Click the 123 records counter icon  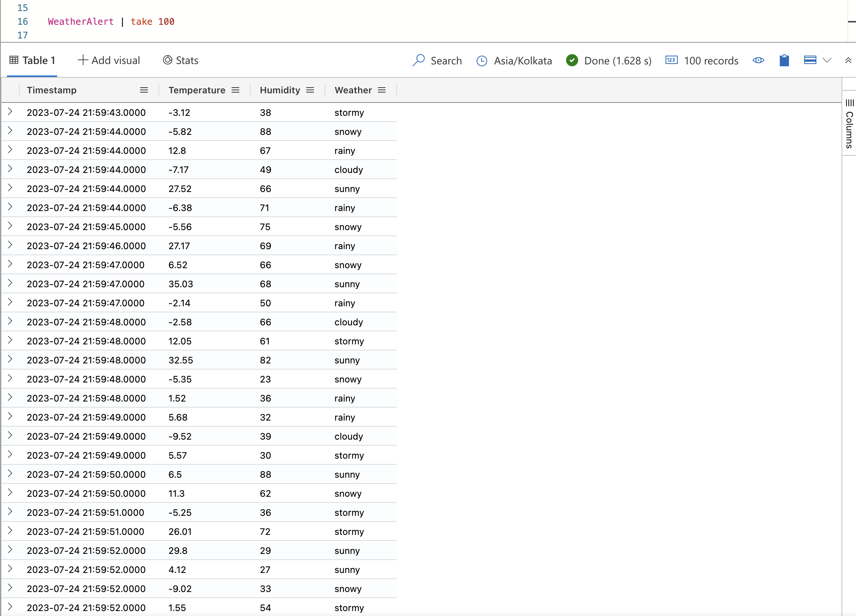point(672,60)
